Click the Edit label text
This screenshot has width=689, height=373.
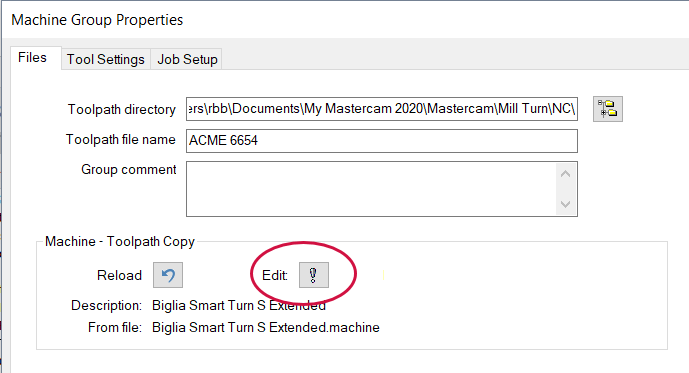[275, 275]
